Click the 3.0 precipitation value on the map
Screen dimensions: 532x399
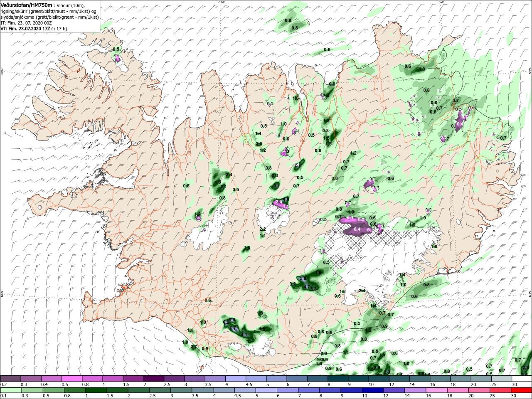click(x=259, y=144)
